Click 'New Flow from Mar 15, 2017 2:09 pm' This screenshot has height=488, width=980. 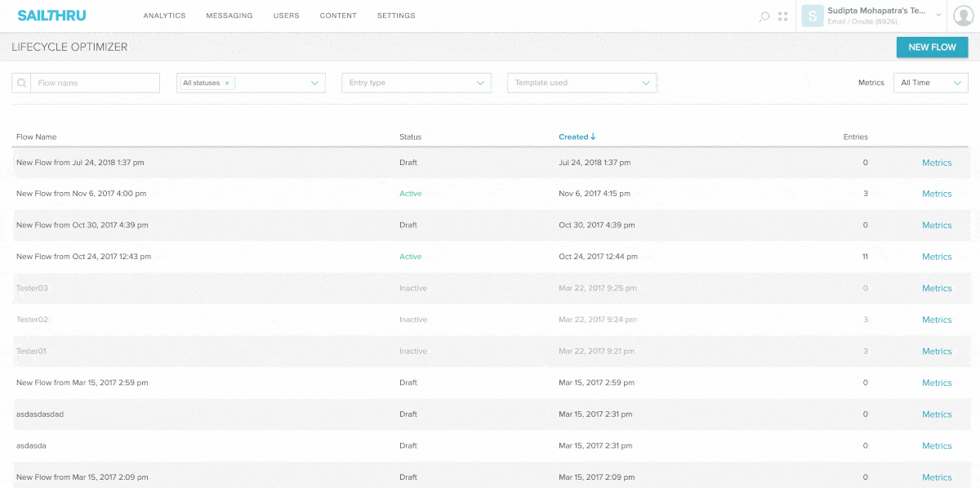coord(82,477)
